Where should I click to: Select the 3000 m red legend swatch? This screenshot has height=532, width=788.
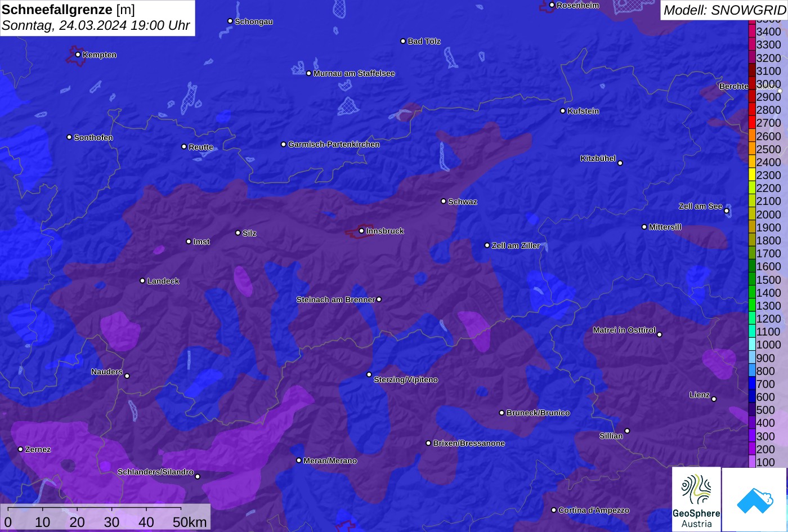click(751, 84)
